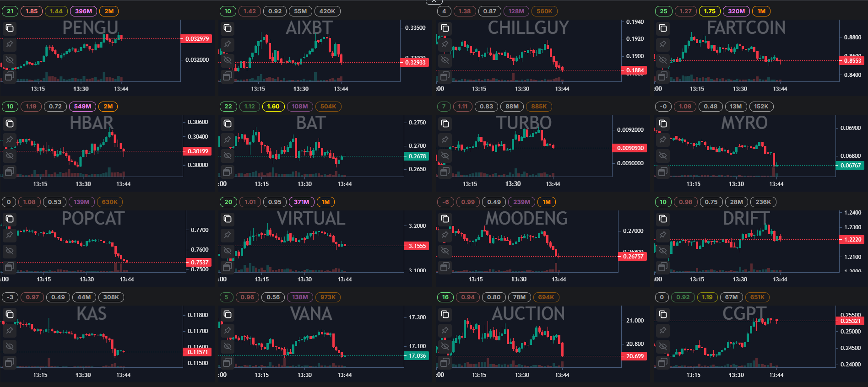868x387 pixels.
Task: Pin the HBAR chart
Action: 10,140
